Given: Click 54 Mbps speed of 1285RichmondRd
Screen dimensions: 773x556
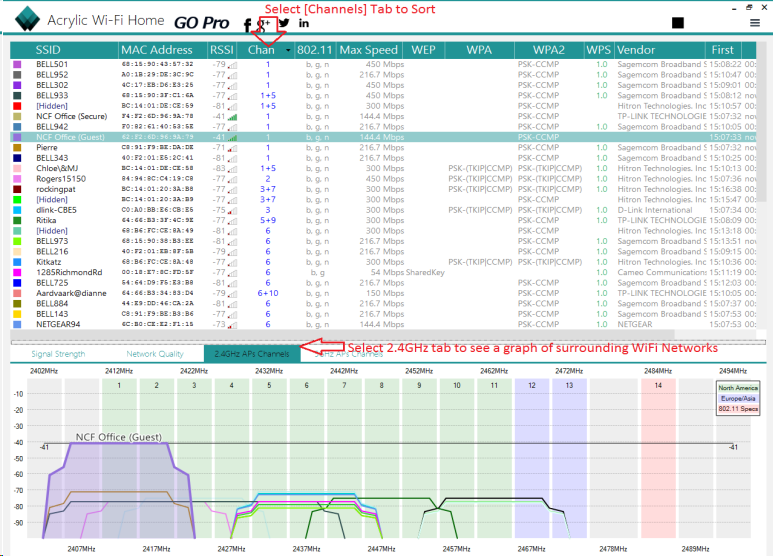Looking at the screenshot, I should (x=387, y=273).
